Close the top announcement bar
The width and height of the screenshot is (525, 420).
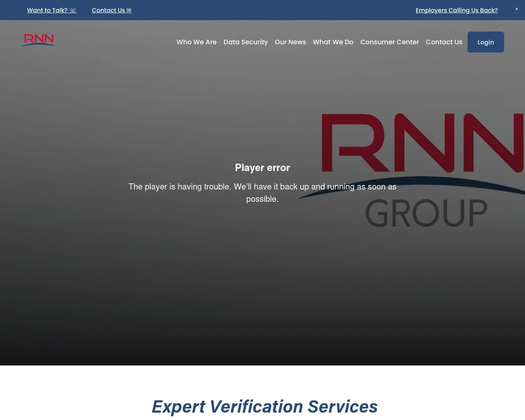coord(516,9)
